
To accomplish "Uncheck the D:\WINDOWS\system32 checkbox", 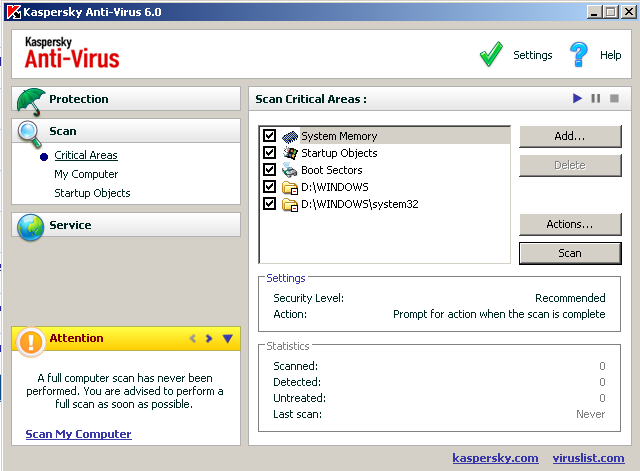I will [x=269, y=203].
